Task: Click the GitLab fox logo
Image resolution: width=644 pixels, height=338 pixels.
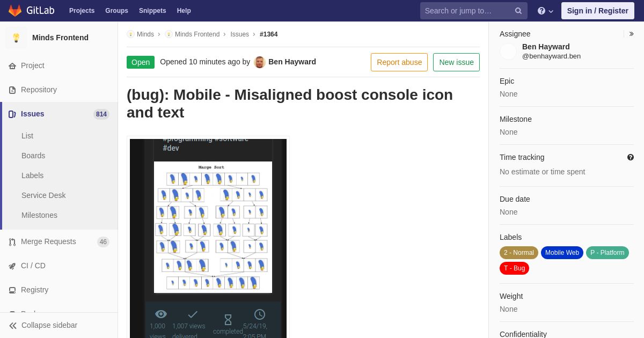Action: pyautogui.click(x=15, y=10)
